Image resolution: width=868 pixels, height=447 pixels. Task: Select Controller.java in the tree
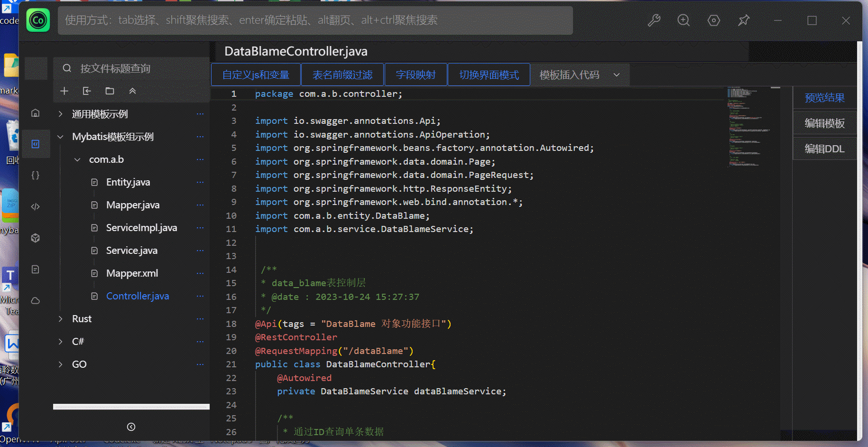(x=138, y=296)
